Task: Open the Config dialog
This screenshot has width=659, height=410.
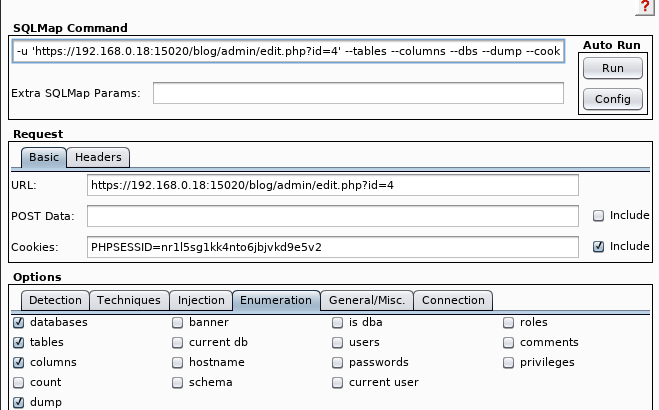Action: [612, 99]
